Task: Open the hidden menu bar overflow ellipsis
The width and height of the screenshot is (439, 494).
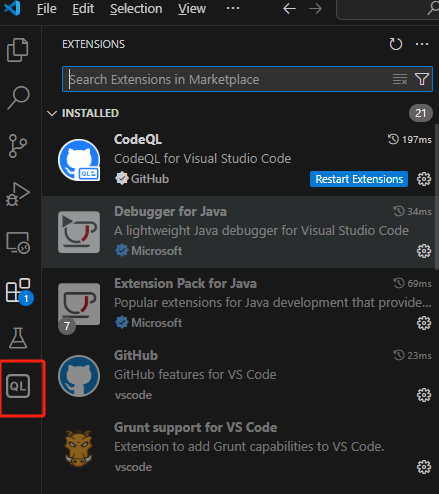Action: click(x=233, y=8)
